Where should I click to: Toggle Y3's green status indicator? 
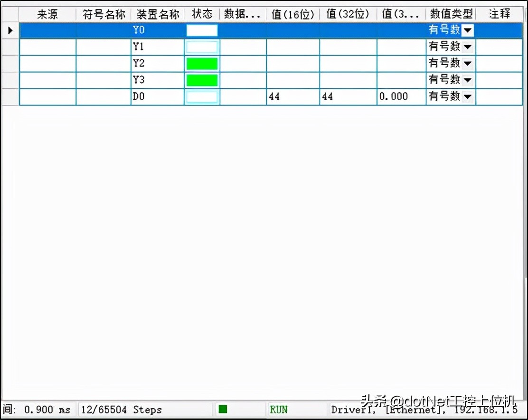point(202,80)
